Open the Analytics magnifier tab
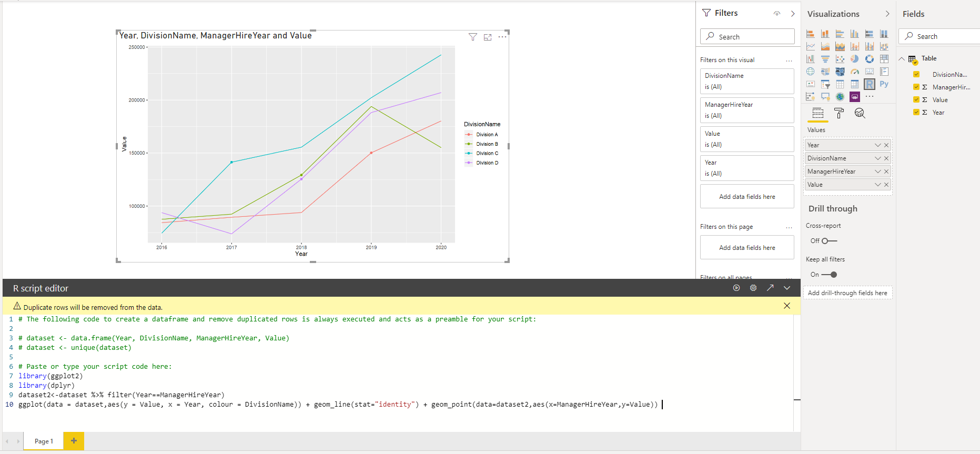The image size is (980, 454). point(860,113)
